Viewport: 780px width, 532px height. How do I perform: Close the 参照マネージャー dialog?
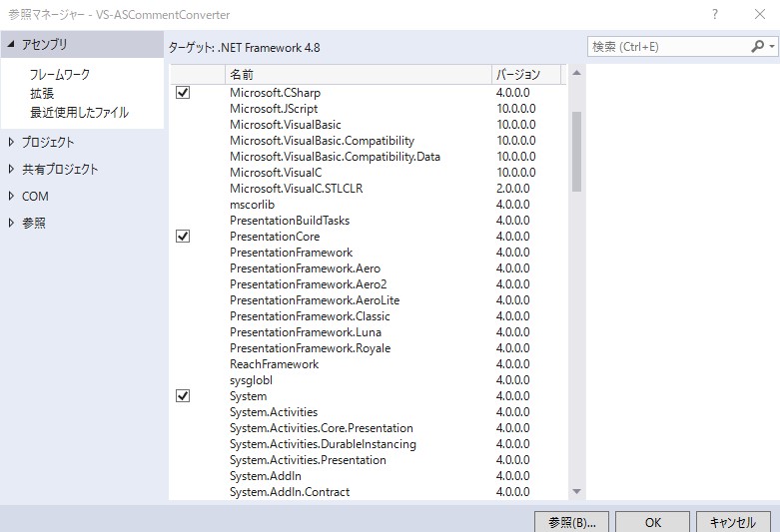[760, 14]
